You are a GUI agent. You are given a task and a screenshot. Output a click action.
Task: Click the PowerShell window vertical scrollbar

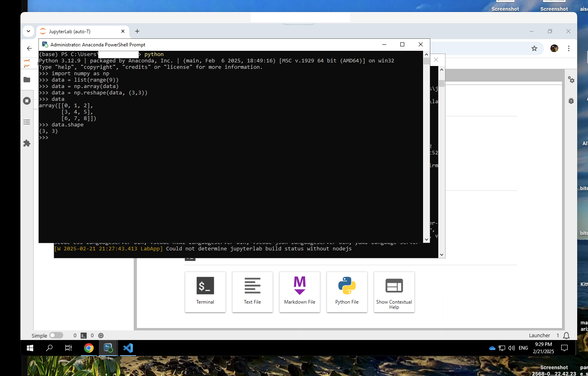(426, 148)
